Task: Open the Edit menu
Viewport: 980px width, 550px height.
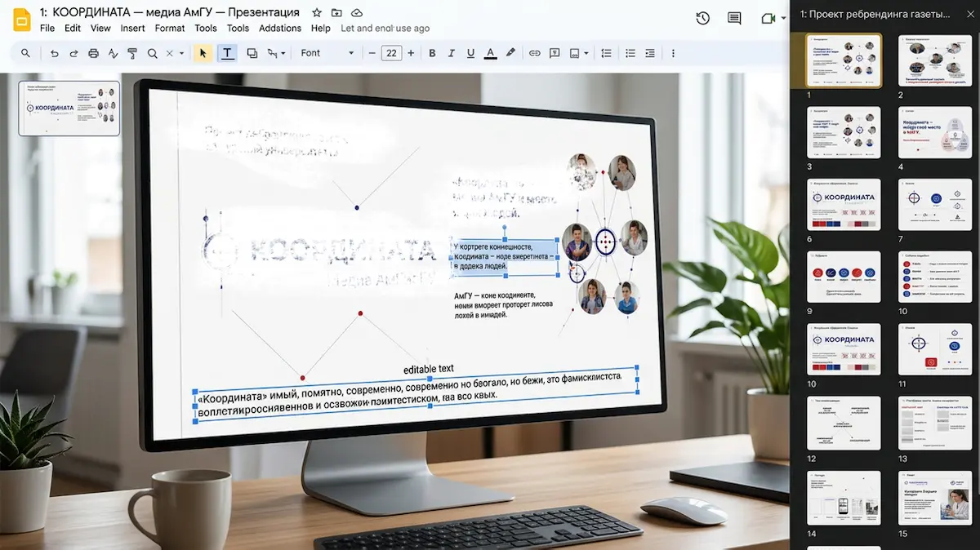Action: (x=73, y=28)
